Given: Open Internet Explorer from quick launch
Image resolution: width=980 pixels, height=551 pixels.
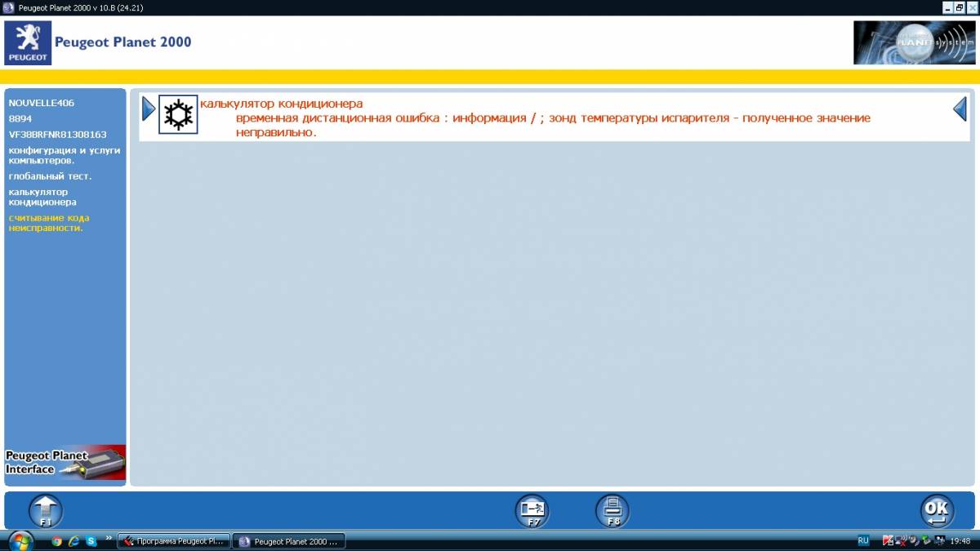Looking at the screenshot, I should (x=73, y=540).
